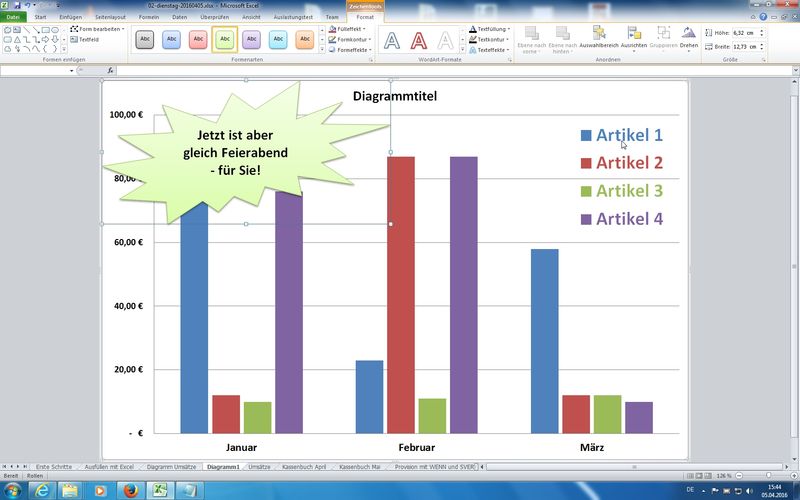
Task: Open the Auswahlbereich selection pane
Action: click(x=599, y=37)
